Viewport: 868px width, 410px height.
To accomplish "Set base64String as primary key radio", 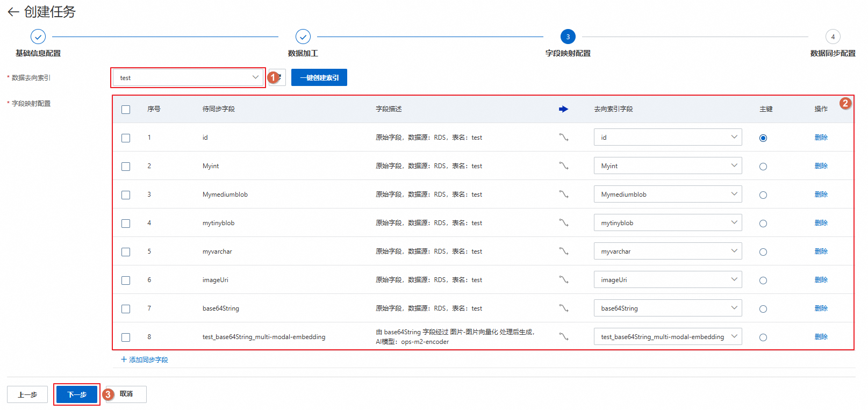I will click(x=763, y=309).
